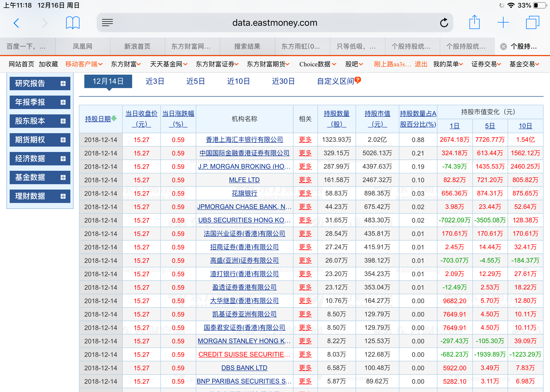Open the Choice数据 dropdown menu
Viewport: 550px width, 392px height.
click(x=318, y=64)
